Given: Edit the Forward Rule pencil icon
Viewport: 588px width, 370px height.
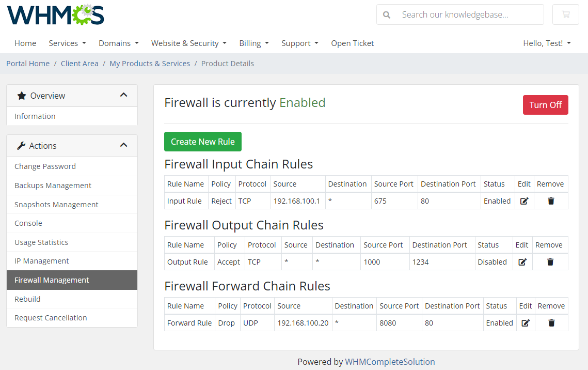Looking at the screenshot, I should (526, 323).
